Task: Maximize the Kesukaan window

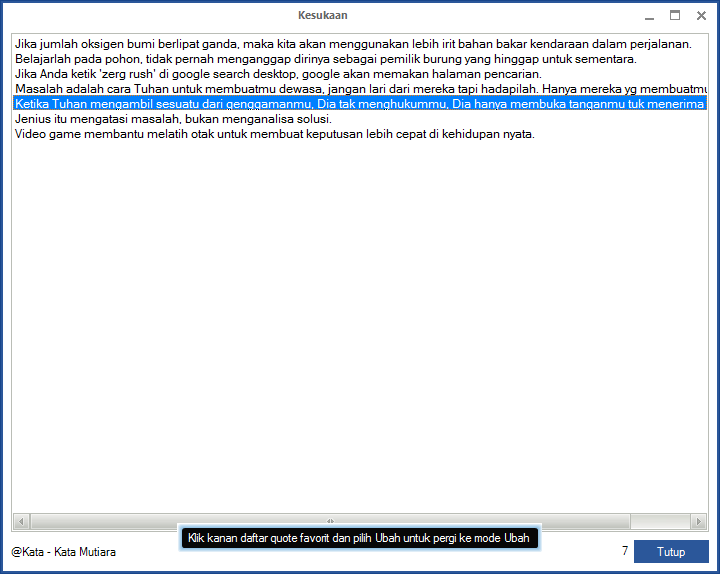Action: pyautogui.click(x=675, y=16)
